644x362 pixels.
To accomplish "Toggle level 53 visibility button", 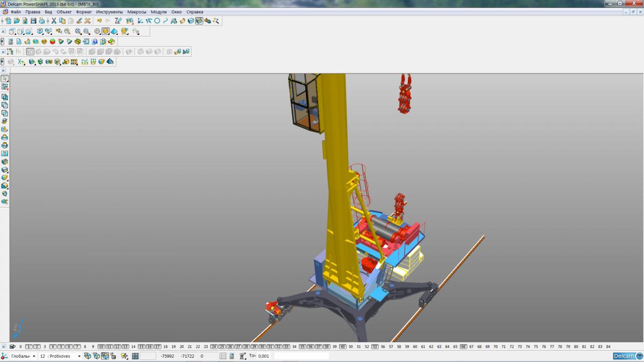I will 375,346.
